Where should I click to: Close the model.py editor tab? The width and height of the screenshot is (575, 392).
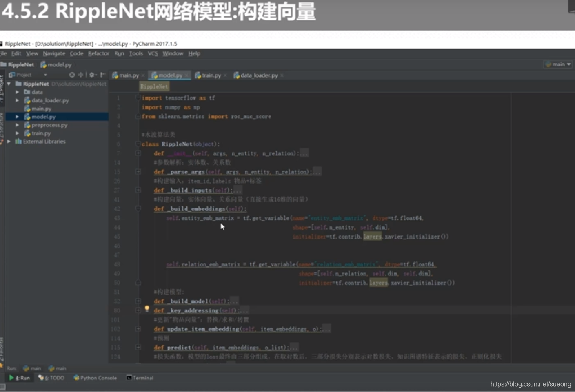[186, 75]
